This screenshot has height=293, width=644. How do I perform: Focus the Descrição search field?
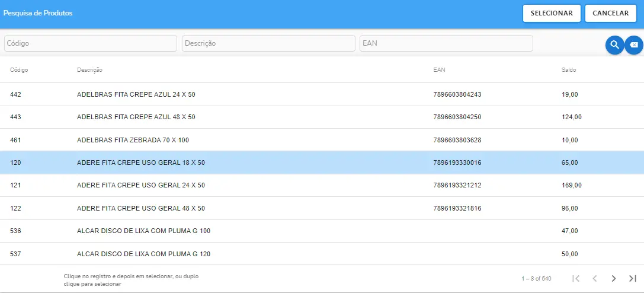coord(268,43)
